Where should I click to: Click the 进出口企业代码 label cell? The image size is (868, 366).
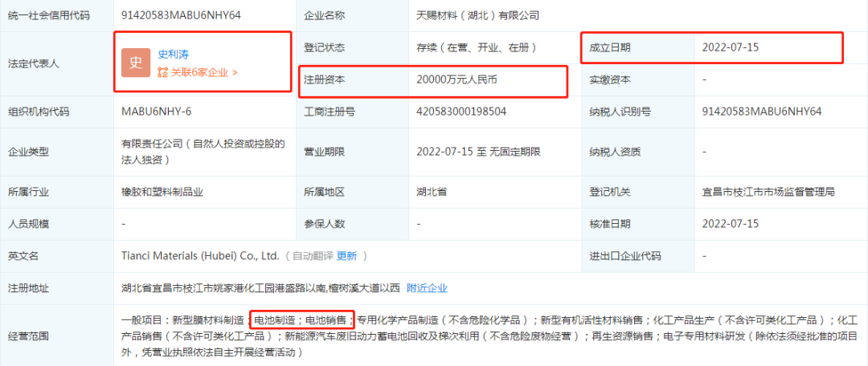639,256
